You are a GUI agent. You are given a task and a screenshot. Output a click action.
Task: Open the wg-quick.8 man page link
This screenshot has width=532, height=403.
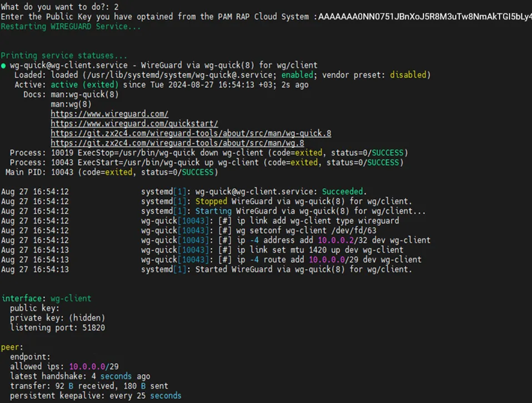point(191,133)
